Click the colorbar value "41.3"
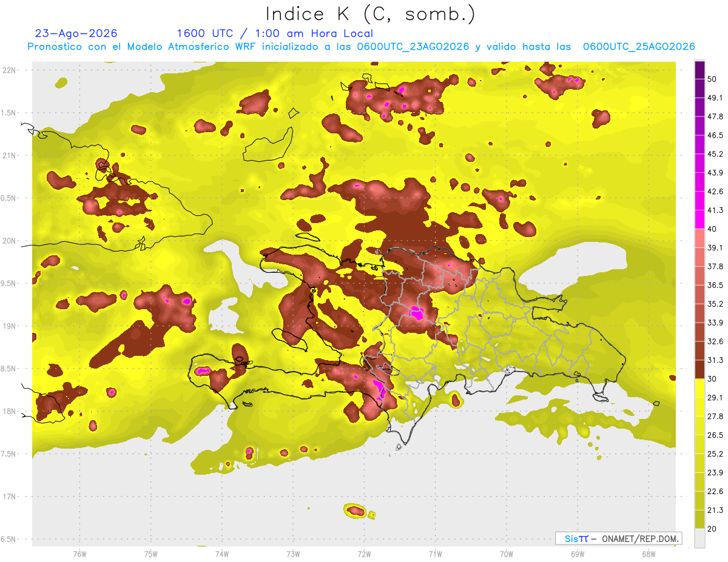 click(716, 210)
